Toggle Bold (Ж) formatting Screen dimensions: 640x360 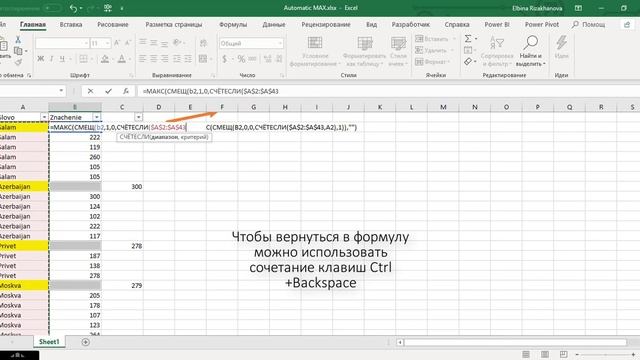pyautogui.click(x=40, y=59)
